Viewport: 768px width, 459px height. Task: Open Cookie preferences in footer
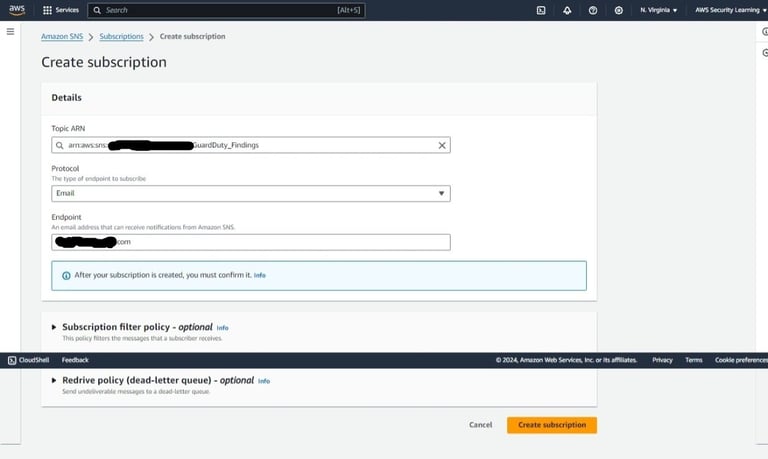pos(741,360)
